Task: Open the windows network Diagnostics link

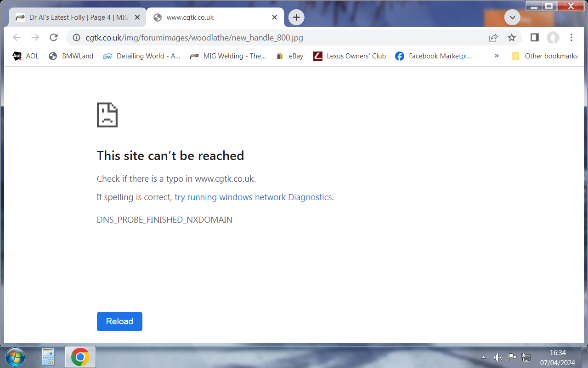Action: click(x=254, y=197)
